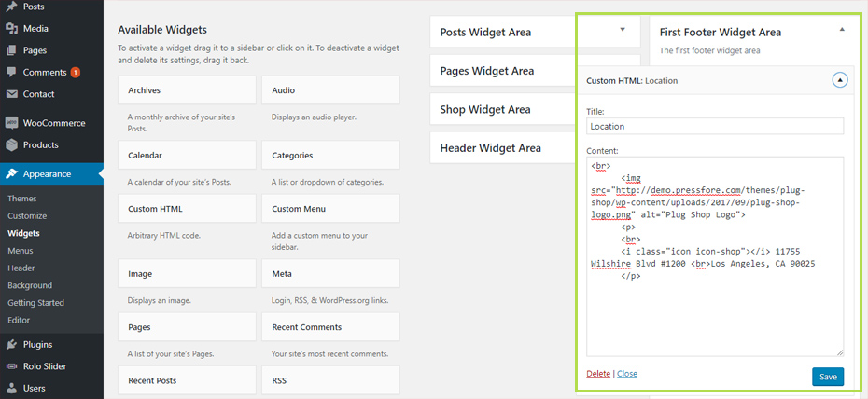
Task: Select the Meta available widget
Action: tap(330, 273)
